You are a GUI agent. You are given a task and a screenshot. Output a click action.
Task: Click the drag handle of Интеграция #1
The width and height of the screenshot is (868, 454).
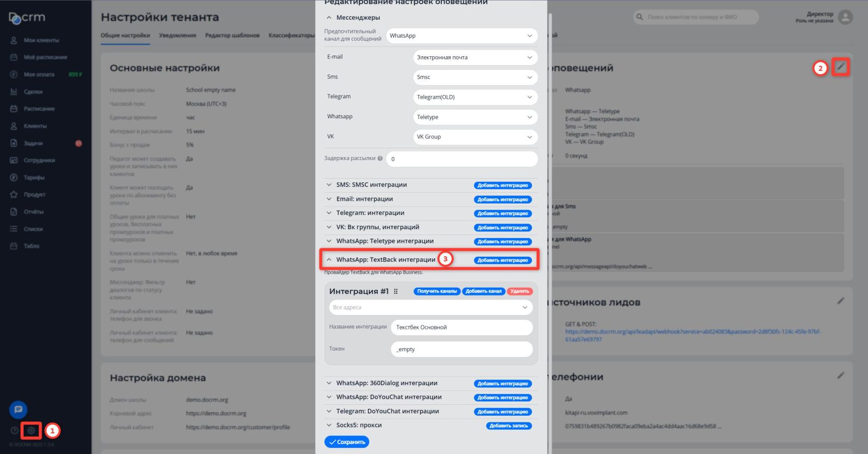(x=396, y=291)
